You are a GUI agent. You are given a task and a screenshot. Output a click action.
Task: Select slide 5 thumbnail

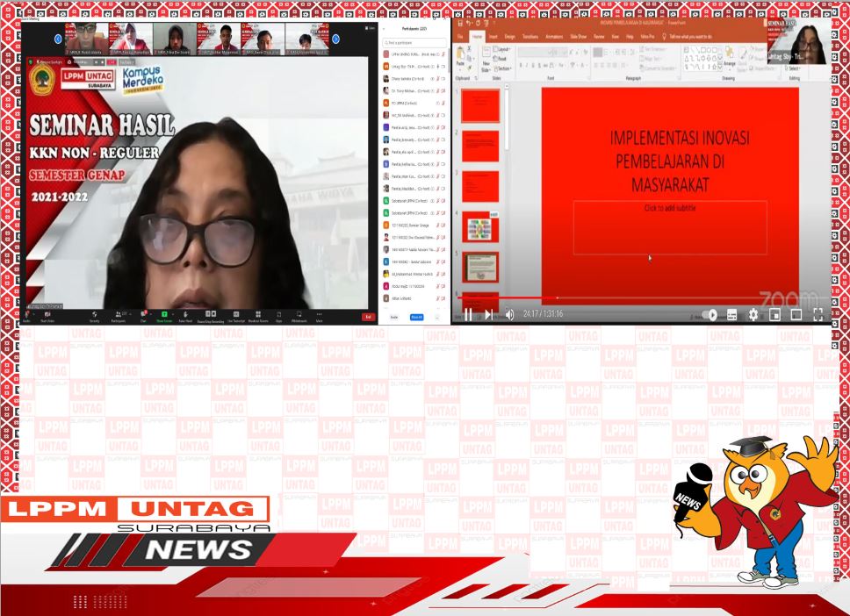(480, 267)
